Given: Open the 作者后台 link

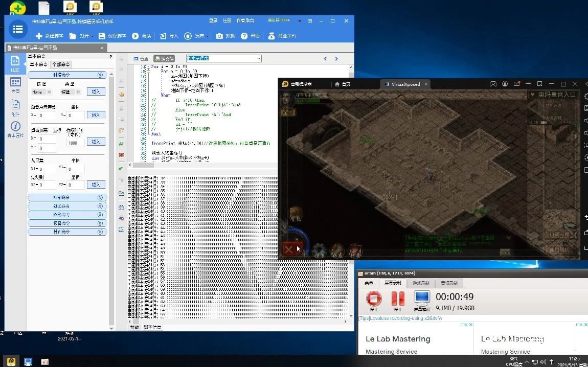Looking at the screenshot, I should (245, 20).
